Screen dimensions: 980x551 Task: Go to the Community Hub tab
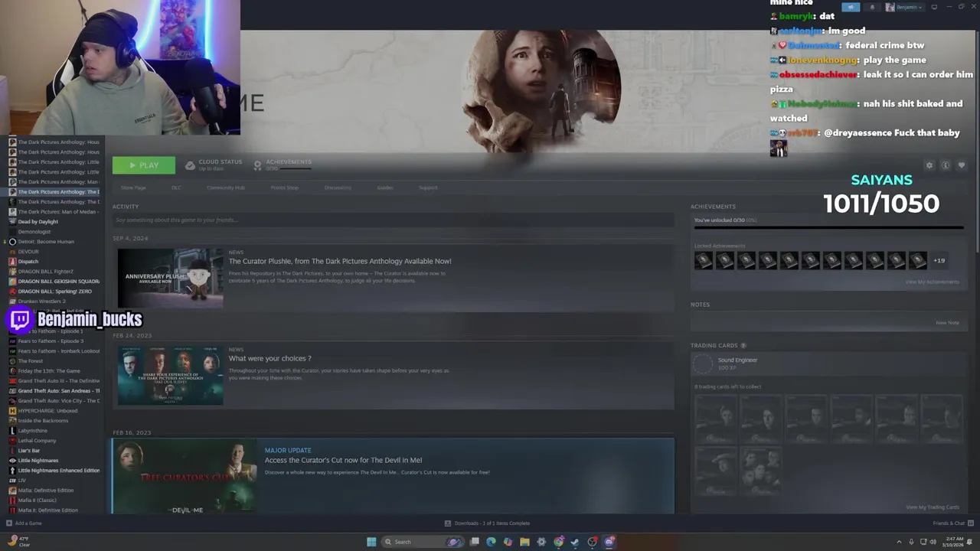click(226, 187)
